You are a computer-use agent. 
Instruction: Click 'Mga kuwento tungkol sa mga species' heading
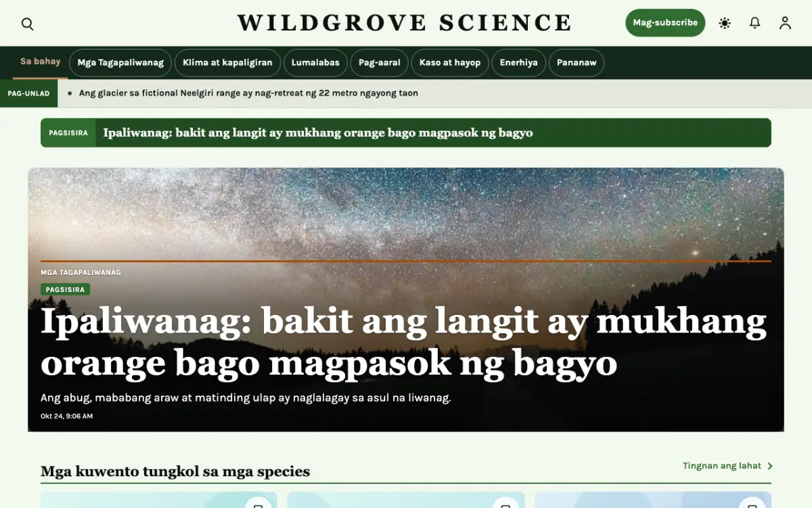pos(175,471)
